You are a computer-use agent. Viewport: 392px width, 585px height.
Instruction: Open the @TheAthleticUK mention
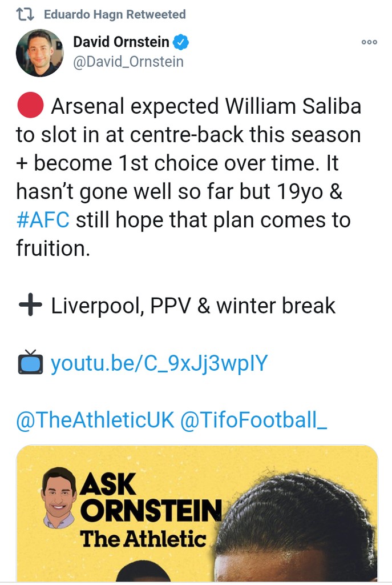(95, 420)
